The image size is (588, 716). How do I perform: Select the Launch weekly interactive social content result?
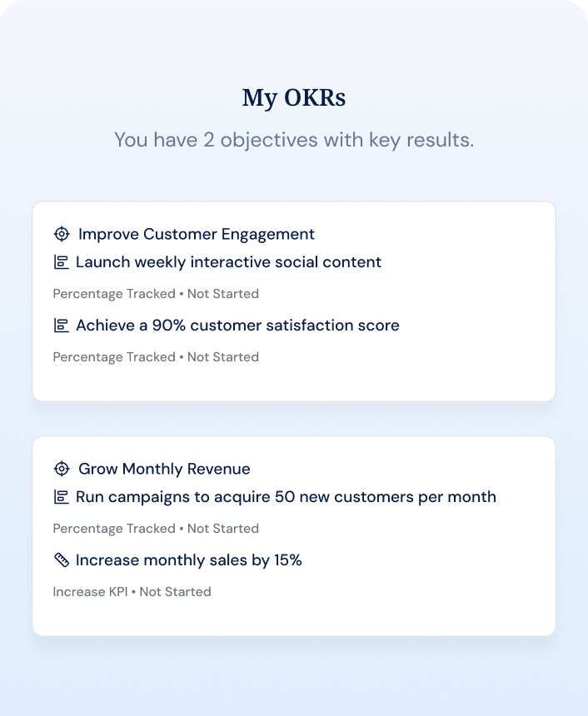(x=228, y=262)
